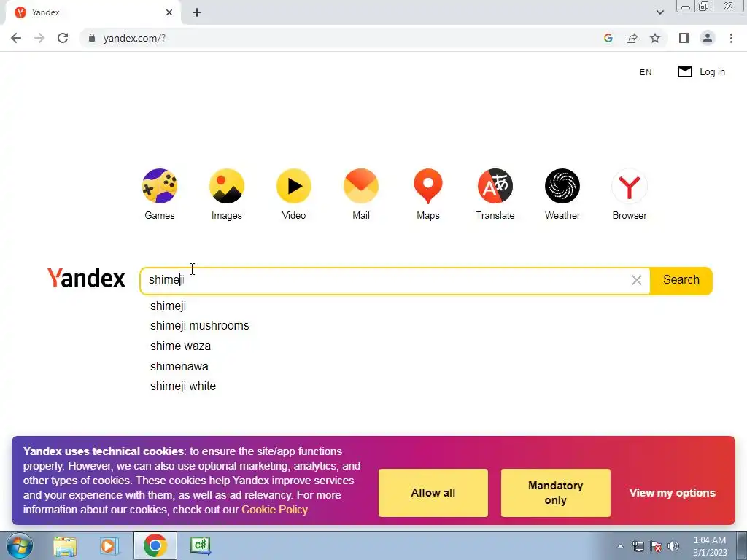Select suggestion "shime waza"
747x560 pixels.
[181, 346]
